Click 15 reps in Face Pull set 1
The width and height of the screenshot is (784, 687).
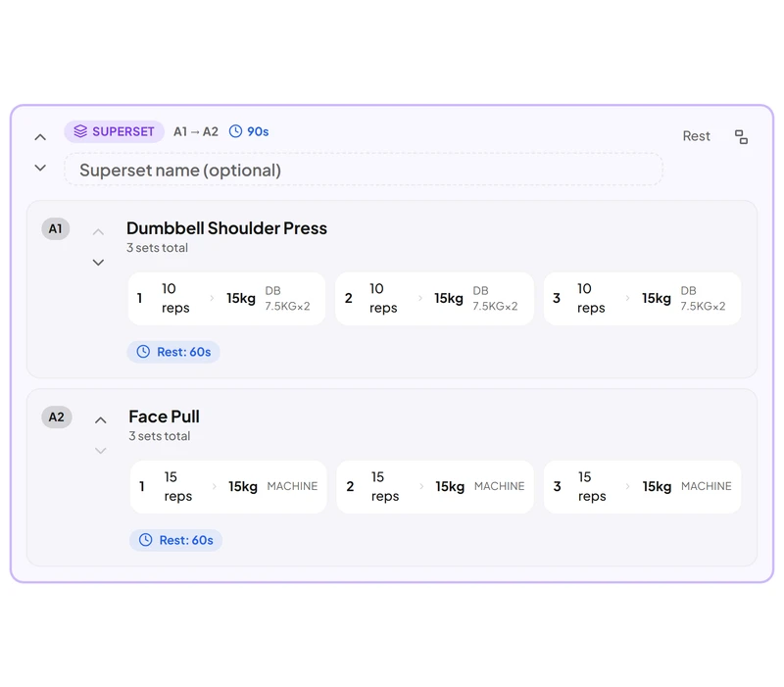[178, 486]
